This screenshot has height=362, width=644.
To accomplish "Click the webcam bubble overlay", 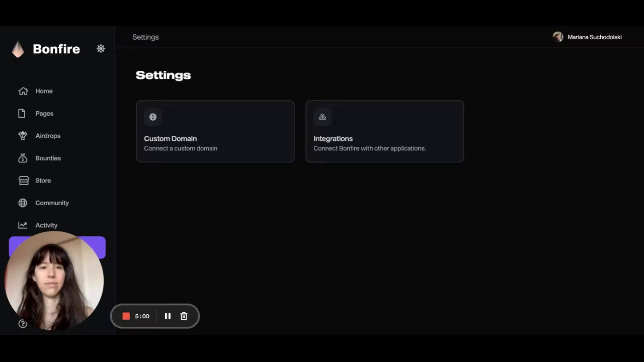I will [x=54, y=281].
